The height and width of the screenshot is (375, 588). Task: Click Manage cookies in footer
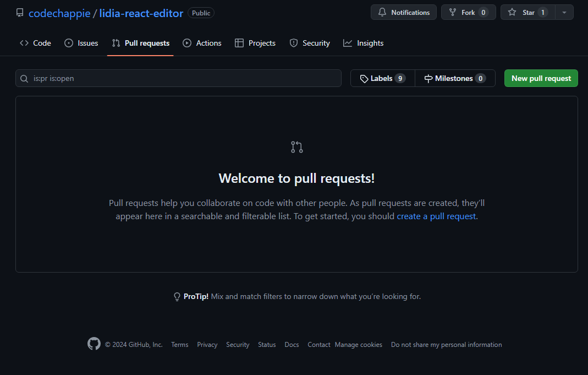click(x=359, y=345)
